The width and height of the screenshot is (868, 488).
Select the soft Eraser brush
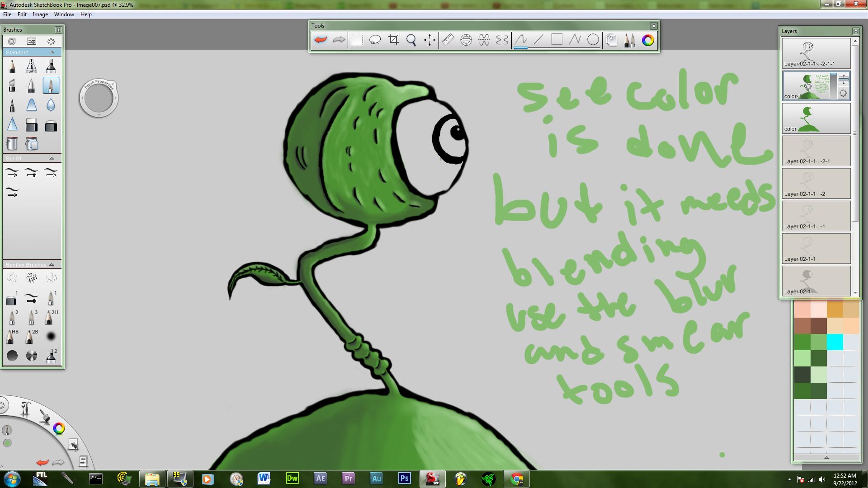51,125
